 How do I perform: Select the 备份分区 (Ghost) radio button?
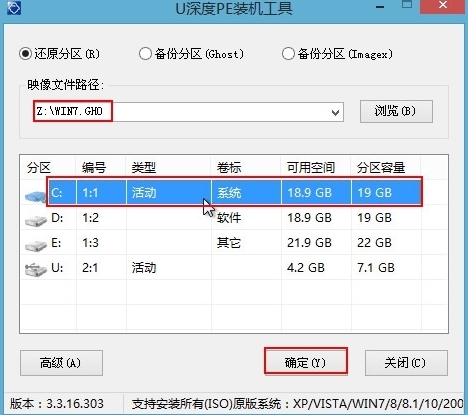(145, 54)
